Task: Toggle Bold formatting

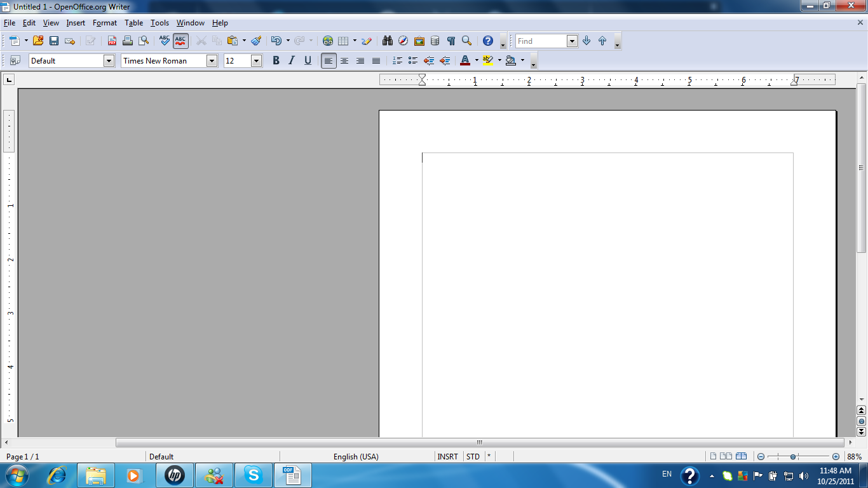Action: coord(276,60)
